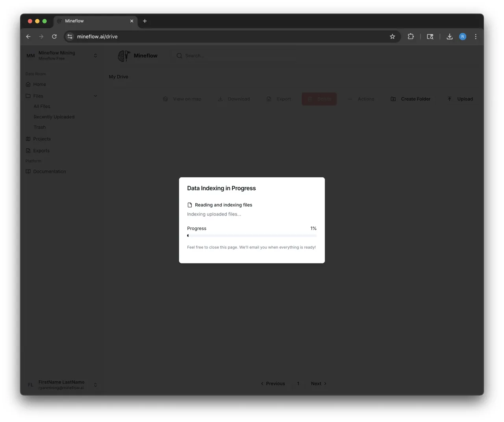Go back with the browser back arrow
The height and width of the screenshot is (422, 504).
[x=28, y=37]
